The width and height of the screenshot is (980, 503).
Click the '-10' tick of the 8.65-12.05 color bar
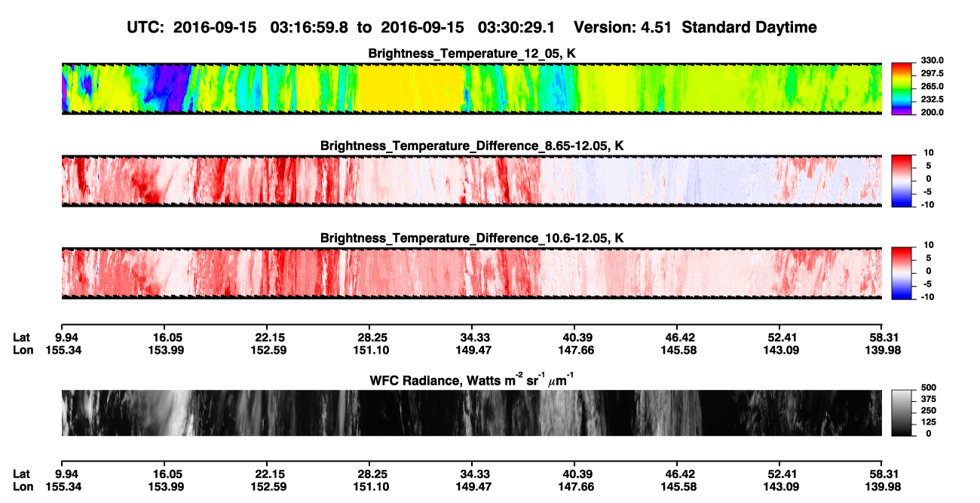[x=926, y=204]
